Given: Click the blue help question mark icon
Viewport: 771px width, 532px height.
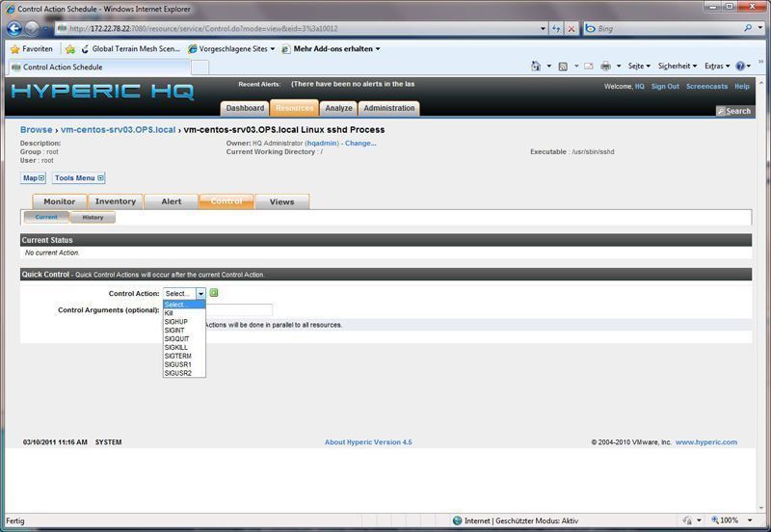Looking at the screenshot, I should tap(740, 66).
